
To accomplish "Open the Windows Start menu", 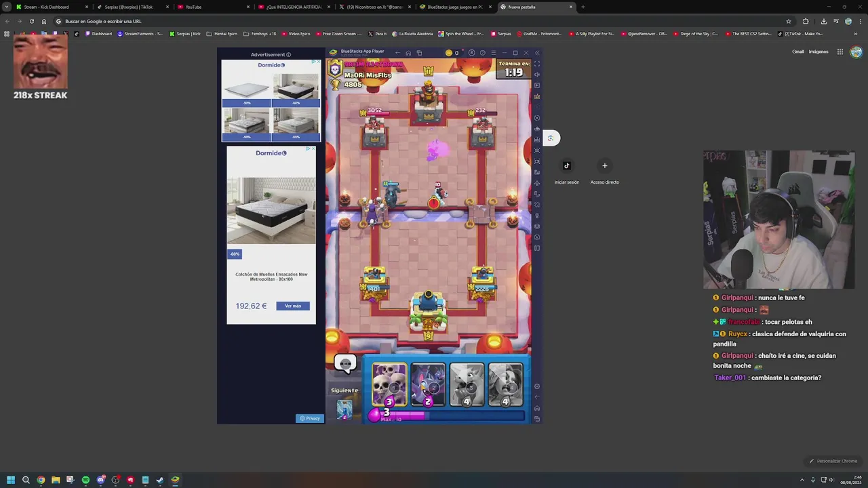I will 11,480.
